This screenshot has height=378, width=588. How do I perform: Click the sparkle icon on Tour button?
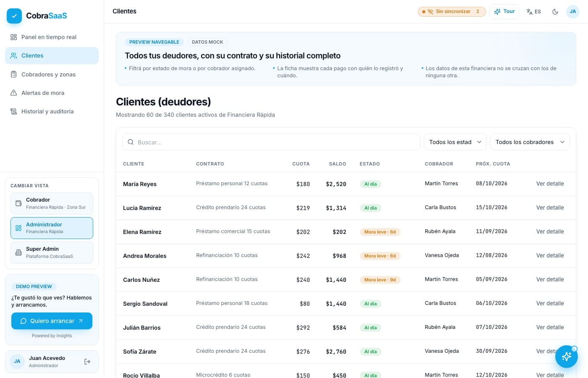(497, 12)
